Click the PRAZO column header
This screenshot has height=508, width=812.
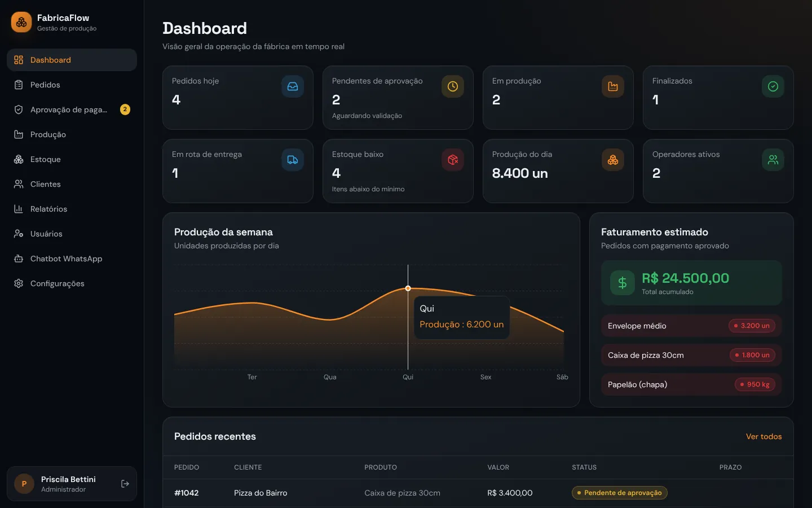[x=730, y=467]
